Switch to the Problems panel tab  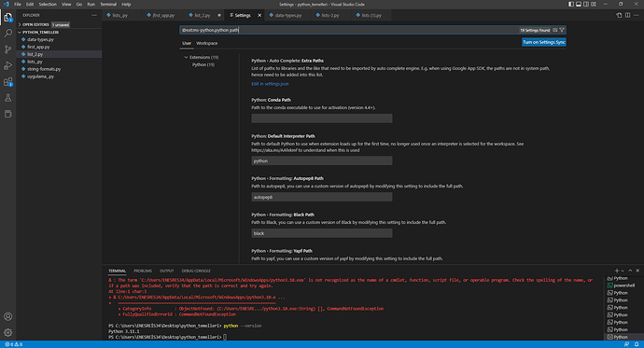[143, 271]
